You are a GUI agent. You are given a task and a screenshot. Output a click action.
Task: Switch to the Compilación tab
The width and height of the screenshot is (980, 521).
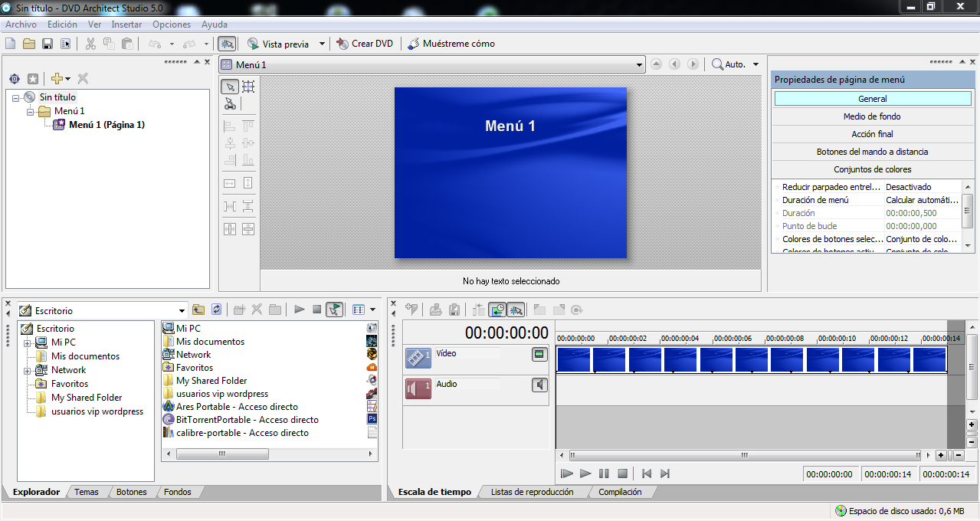[620, 492]
